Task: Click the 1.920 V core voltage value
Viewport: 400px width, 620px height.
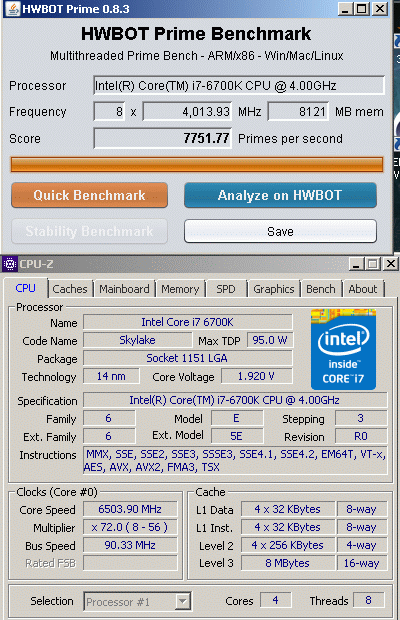Action: pyautogui.click(x=257, y=376)
